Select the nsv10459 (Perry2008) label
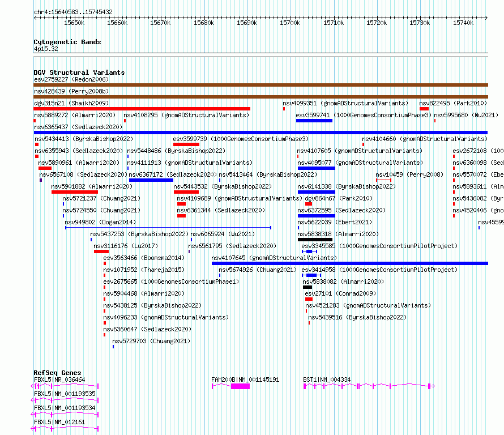Viewport: 504px width, 435px height. coord(410,174)
